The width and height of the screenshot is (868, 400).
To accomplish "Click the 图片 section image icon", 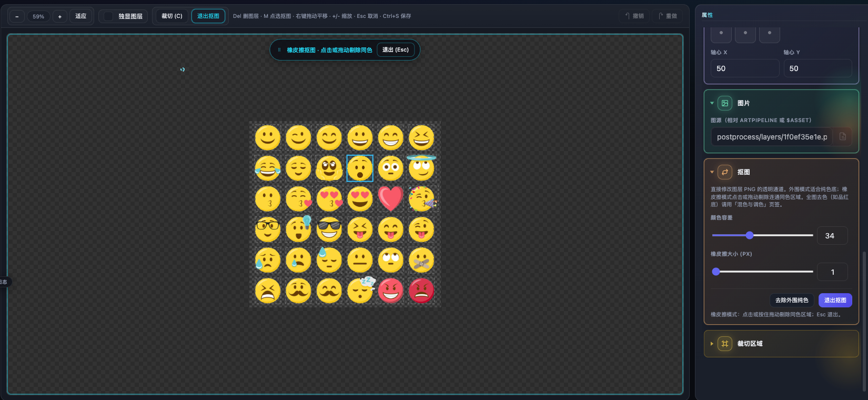I will pyautogui.click(x=725, y=103).
